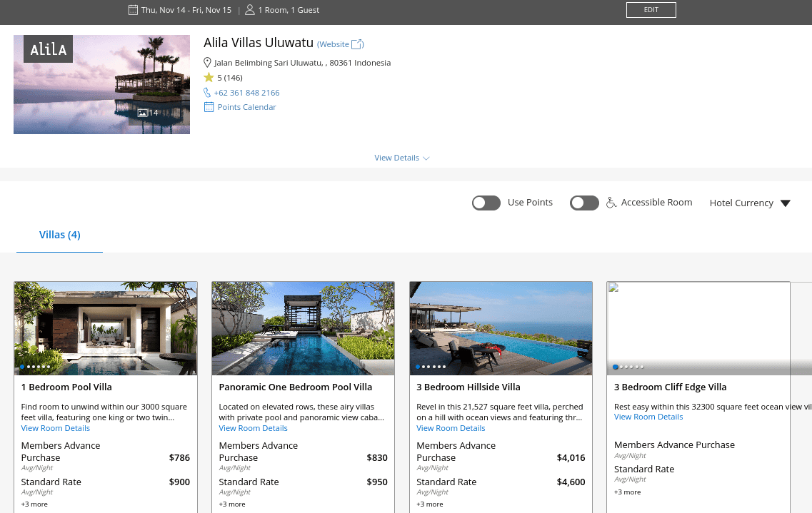This screenshot has height=513, width=812.
Task: Click the image carousel dots on 3 Bedroom Hillside Villa
Action: (x=431, y=367)
